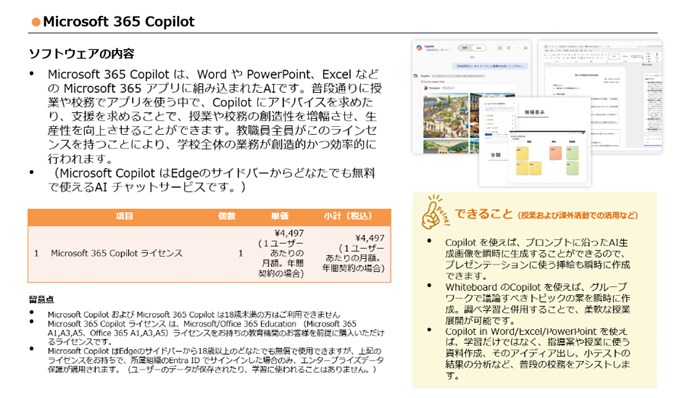Viewport: 698px width, 398px height.
Task: Click the 単価 column header
Action: (x=280, y=216)
